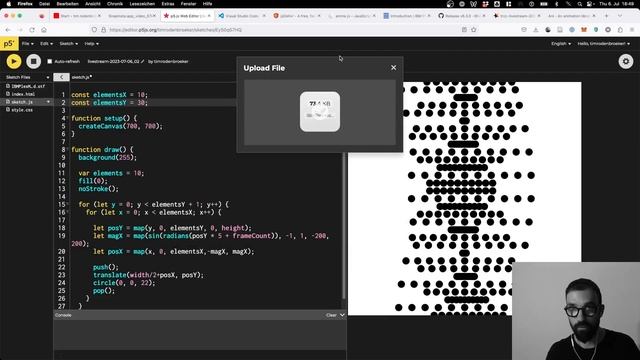Select the uploaded file thumbnail in the dropzone
Screen dimensions: 640x360
[320, 111]
